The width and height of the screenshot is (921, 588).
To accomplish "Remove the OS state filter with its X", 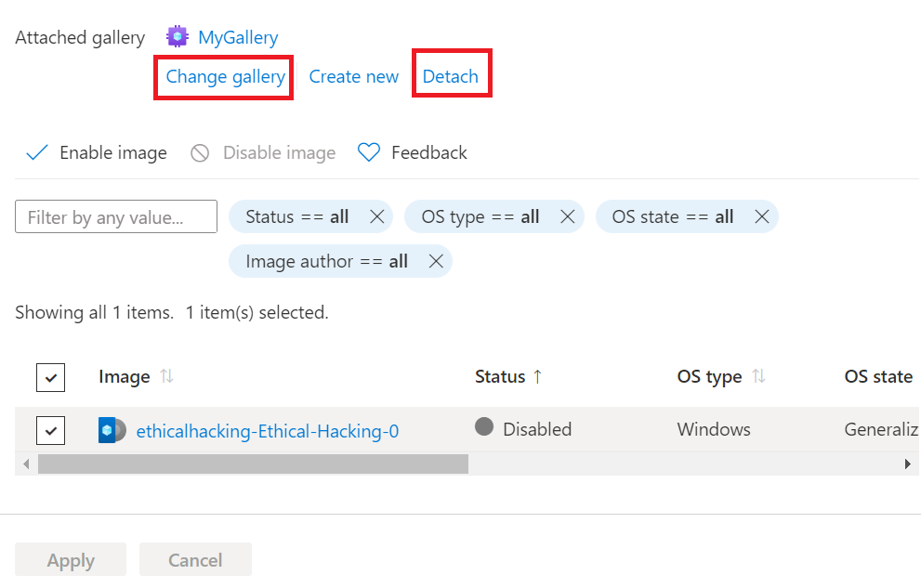I will coord(761,216).
